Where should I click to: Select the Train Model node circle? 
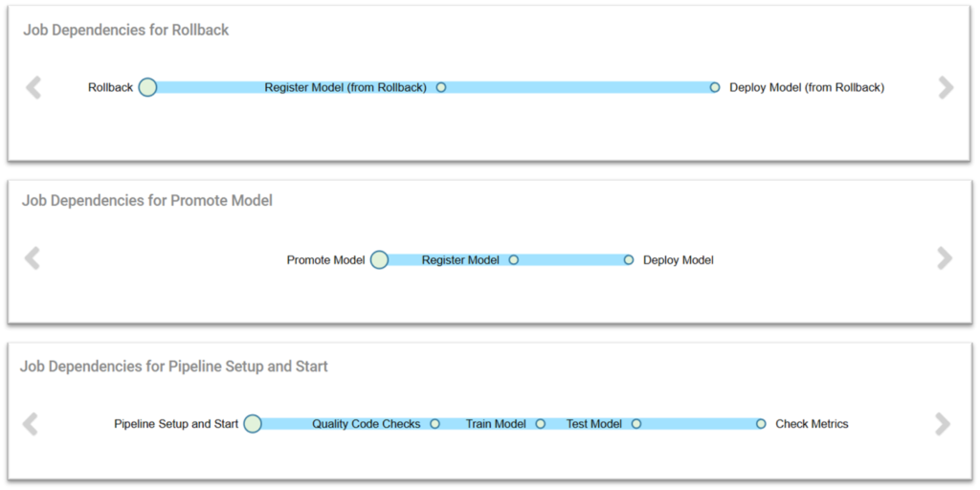(x=541, y=424)
